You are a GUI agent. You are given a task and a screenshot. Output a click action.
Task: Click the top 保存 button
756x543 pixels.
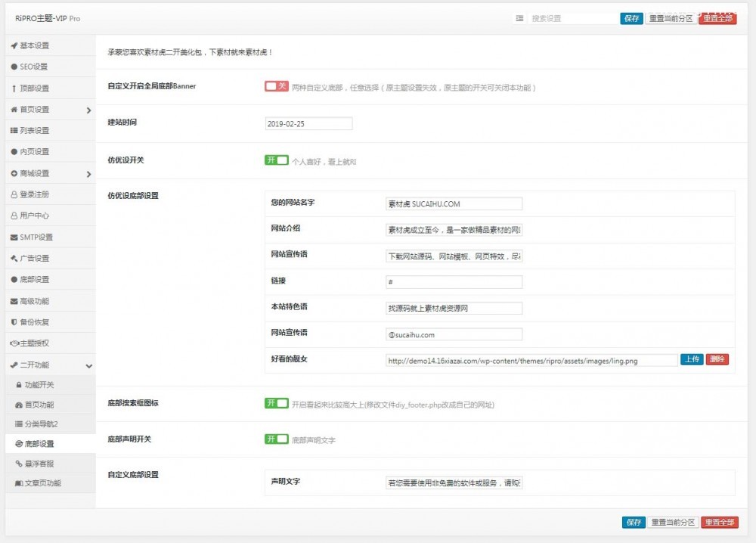tap(631, 19)
